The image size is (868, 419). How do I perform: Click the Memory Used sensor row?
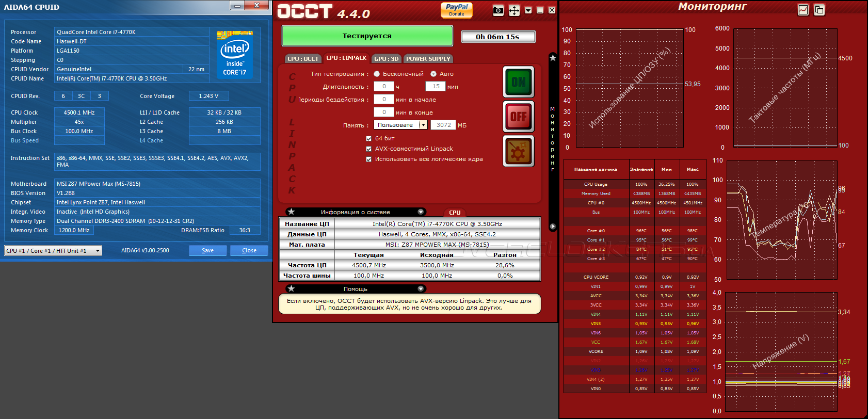click(x=635, y=194)
